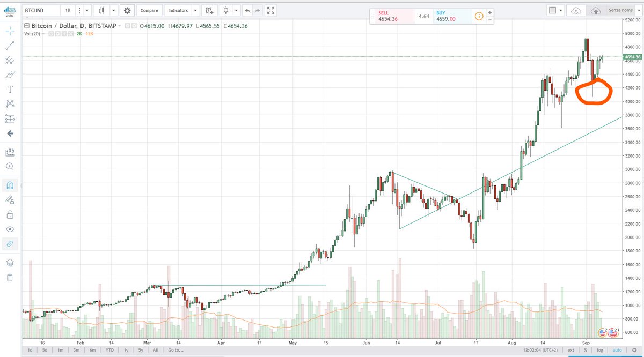644x357 pixels.
Task: Toggle the drawings sync link icon
Action: point(10,244)
